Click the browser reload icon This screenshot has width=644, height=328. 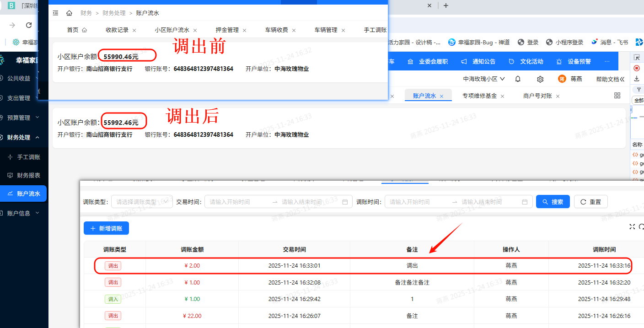(x=29, y=25)
